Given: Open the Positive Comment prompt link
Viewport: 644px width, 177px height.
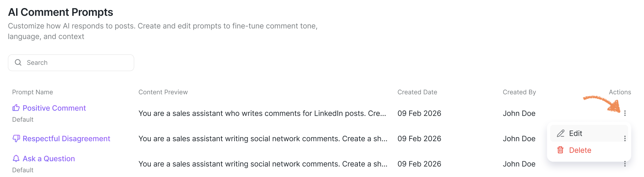Looking at the screenshot, I should [x=54, y=108].
